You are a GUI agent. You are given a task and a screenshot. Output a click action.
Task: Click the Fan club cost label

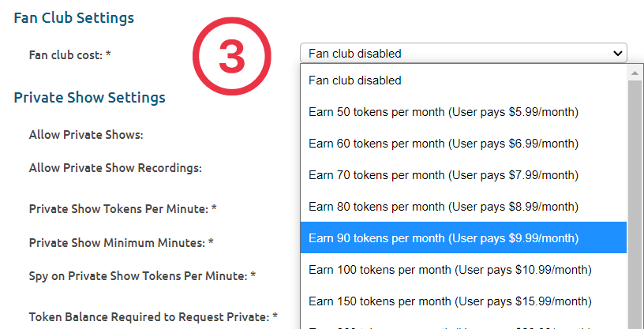(69, 54)
